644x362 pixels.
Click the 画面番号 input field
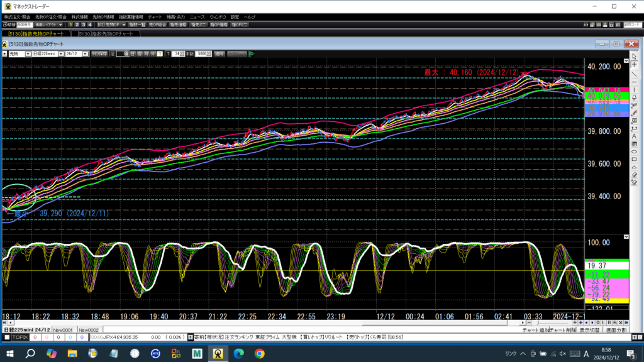click(25, 25)
